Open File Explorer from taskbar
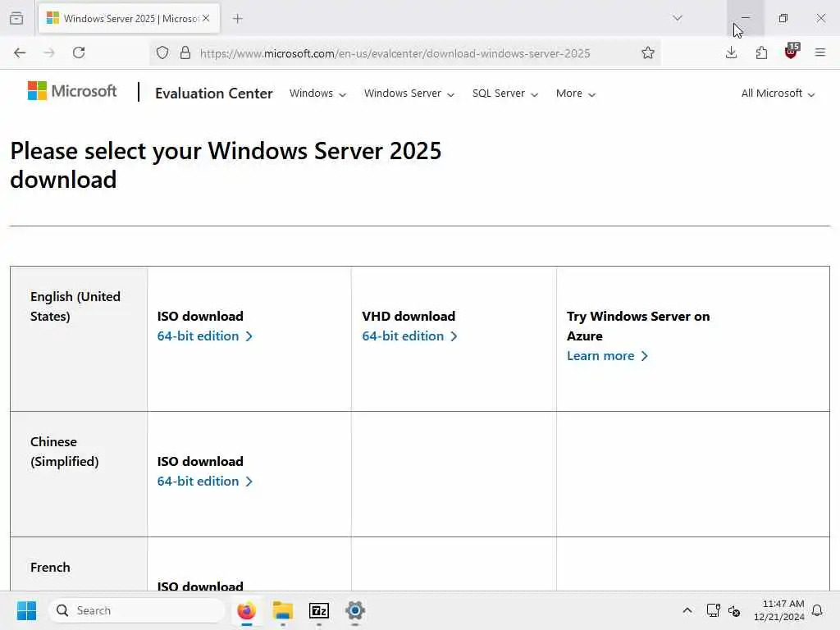The image size is (840, 630). click(x=283, y=610)
